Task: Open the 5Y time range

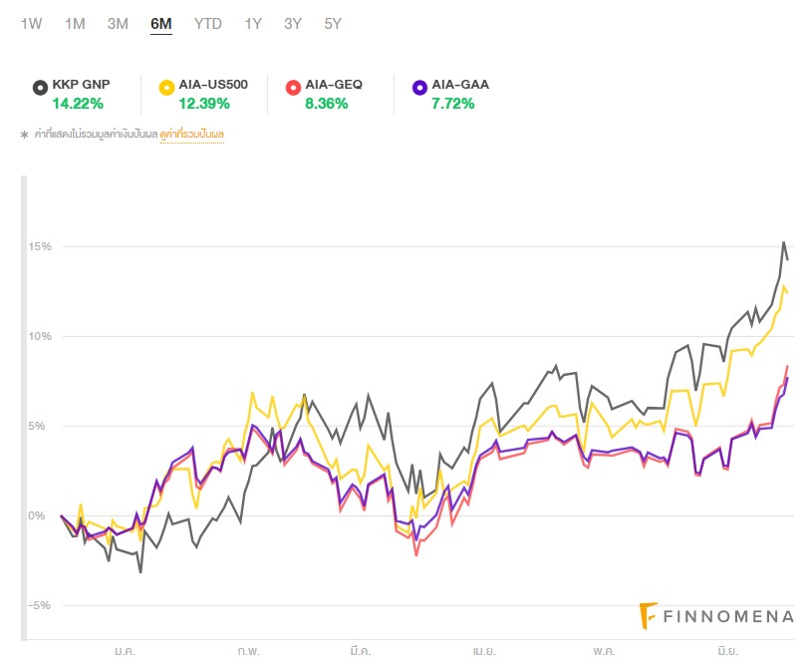Action: click(x=333, y=24)
